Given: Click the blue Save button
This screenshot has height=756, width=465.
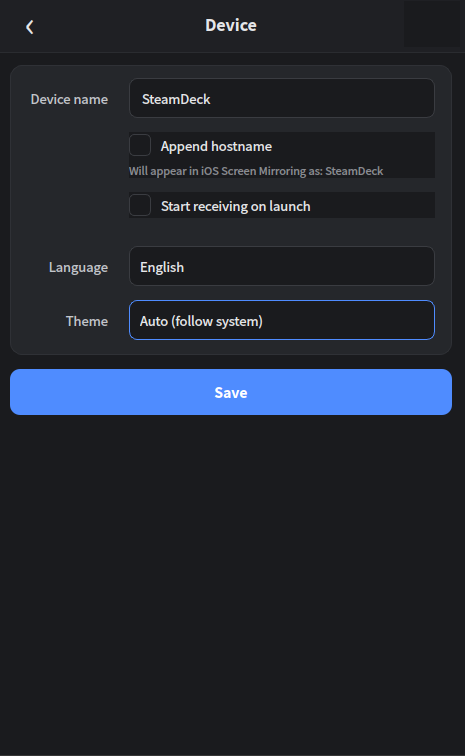Looking at the screenshot, I should (x=231, y=392).
